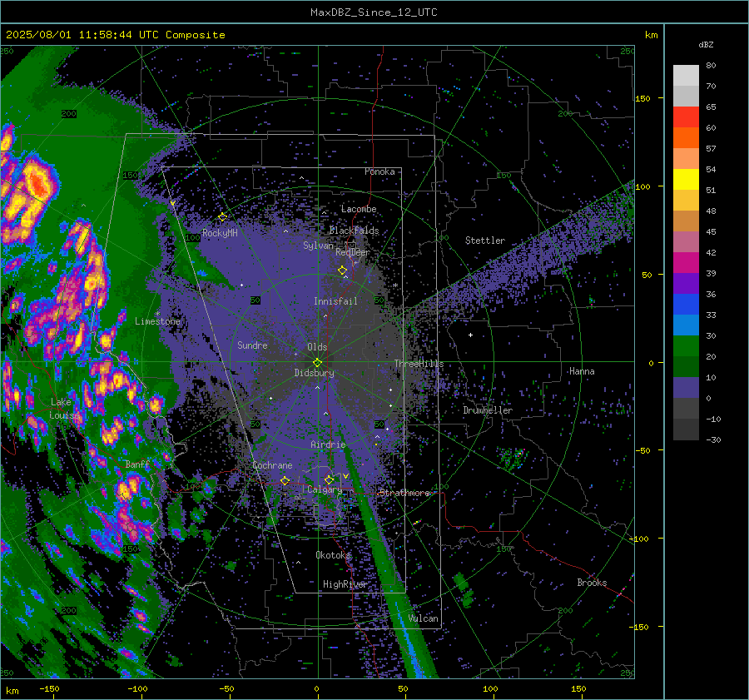
Task: Select the 2025/08/01 11:58:44 UTC Composite timestamp
Action: tap(115, 35)
